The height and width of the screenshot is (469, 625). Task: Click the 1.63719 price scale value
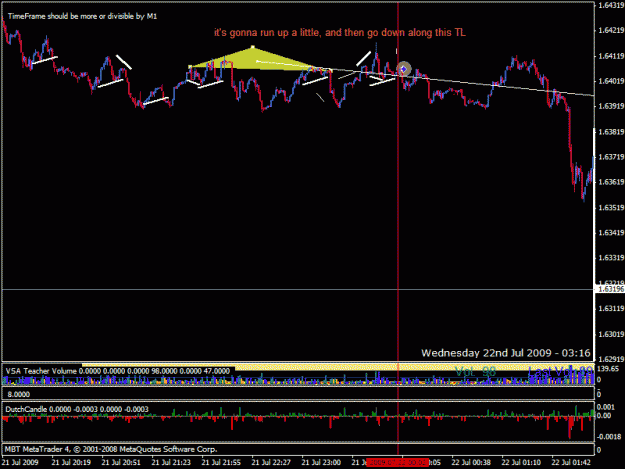611,157
